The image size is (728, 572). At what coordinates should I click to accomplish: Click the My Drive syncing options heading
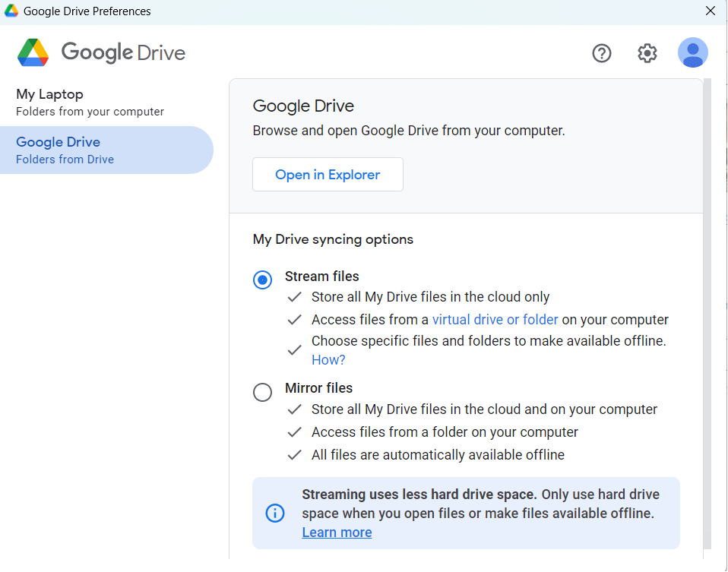coord(333,239)
